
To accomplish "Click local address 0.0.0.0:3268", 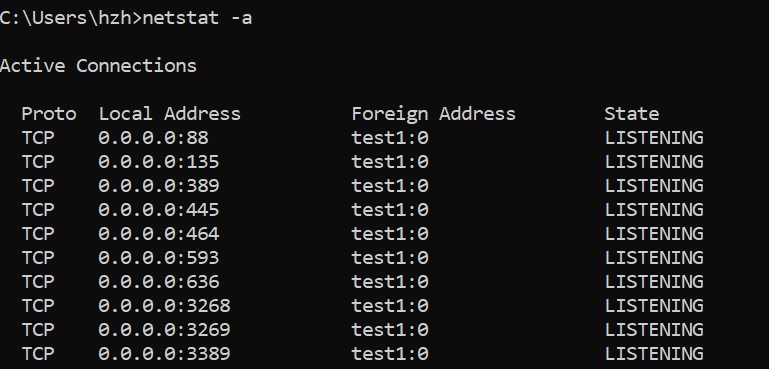I will tap(164, 306).
